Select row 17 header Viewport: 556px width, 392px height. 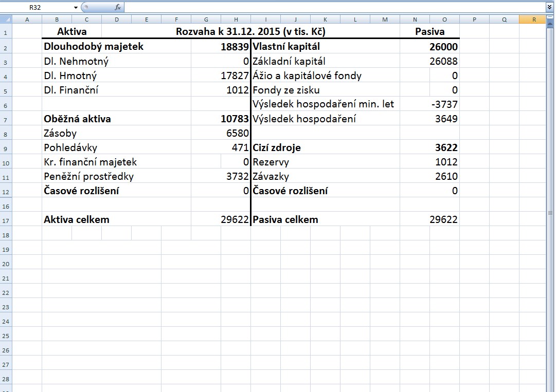click(6, 219)
